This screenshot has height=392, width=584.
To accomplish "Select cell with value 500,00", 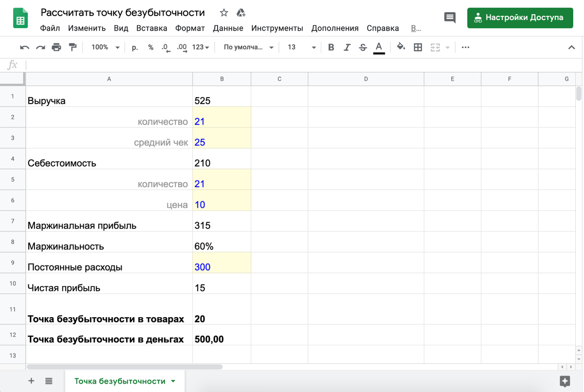I will [x=222, y=335].
